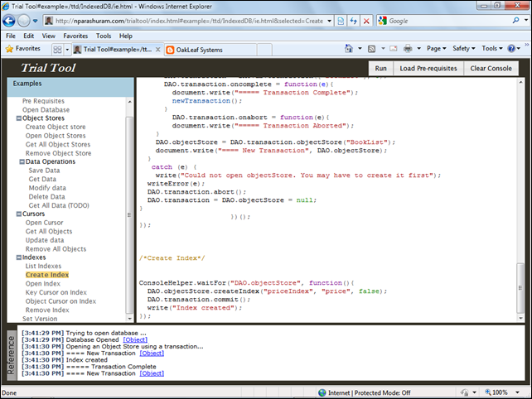The image size is (532, 399).
Task: Select the Remove Index example
Action: 47,310
